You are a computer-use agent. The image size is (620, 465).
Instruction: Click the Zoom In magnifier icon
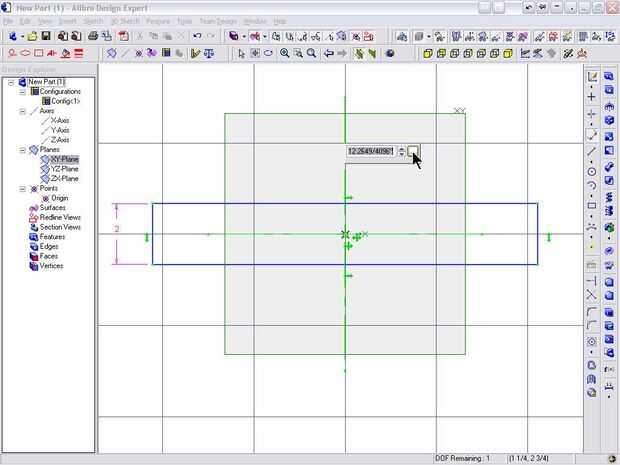pos(284,53)
